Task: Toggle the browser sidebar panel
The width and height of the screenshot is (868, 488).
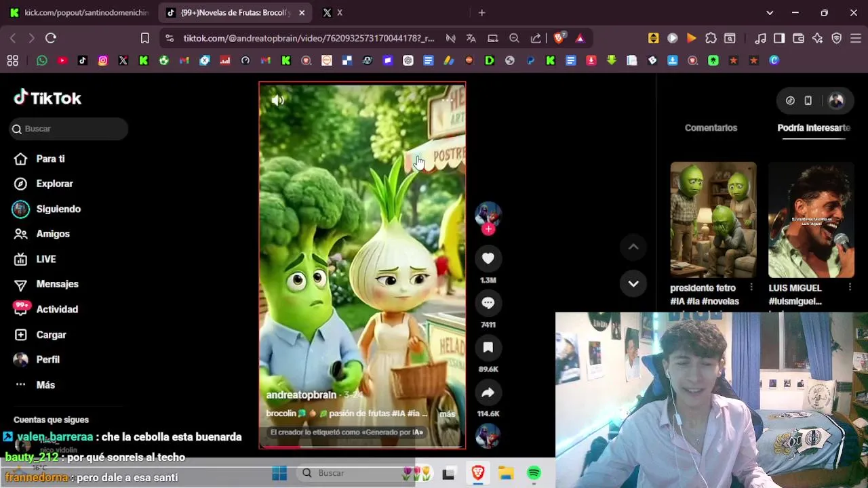Action: (x=779, y=38)
